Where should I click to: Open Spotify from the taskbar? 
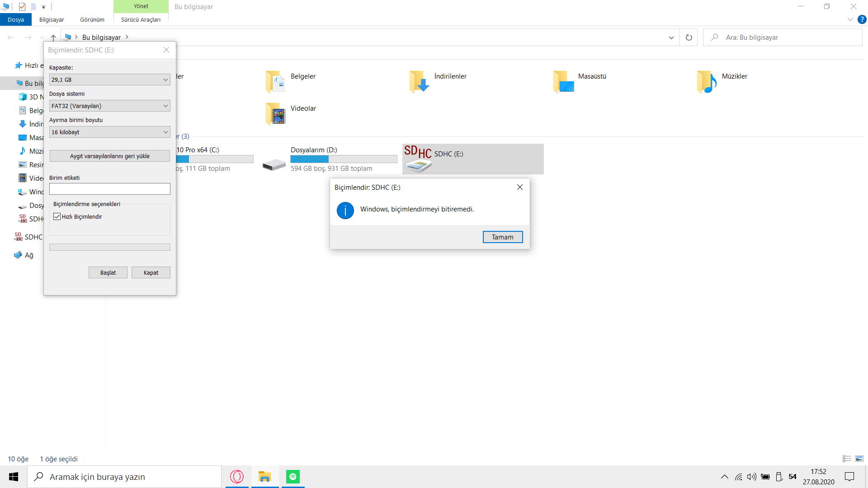[293, 477]
